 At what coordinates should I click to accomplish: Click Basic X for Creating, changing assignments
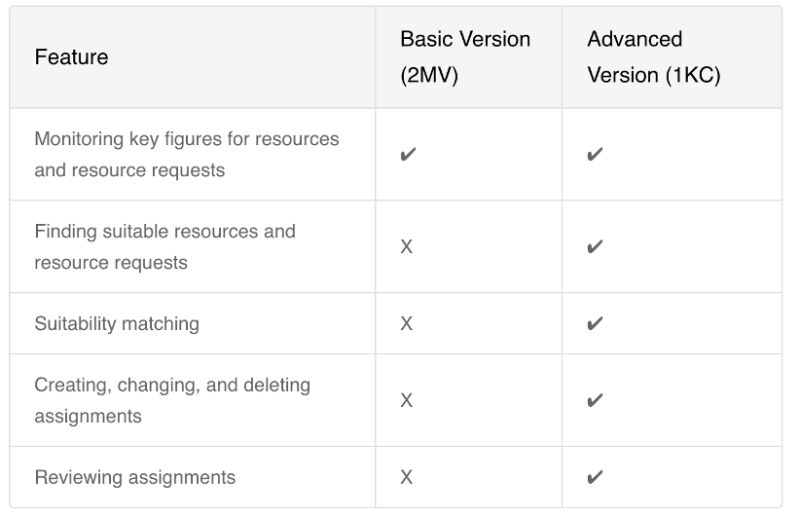point(407,400)
